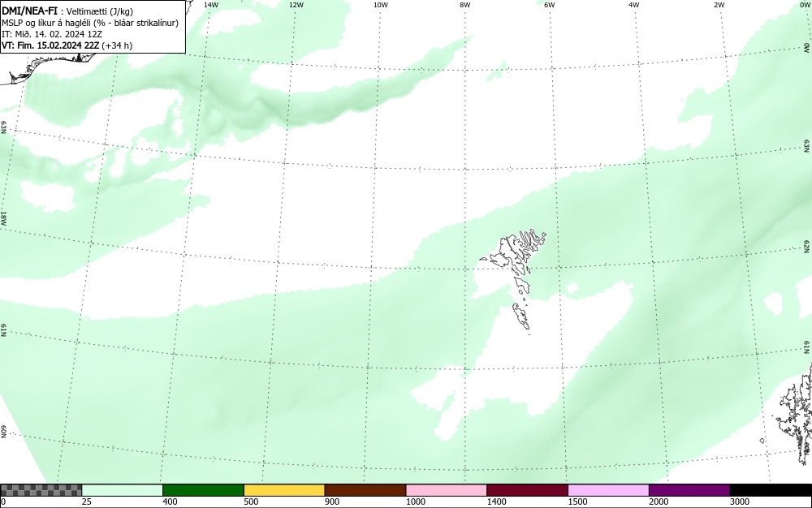Click the brown 900-1000 legend swatch
This screenshot has width=812, height=508.
(365, 490)
